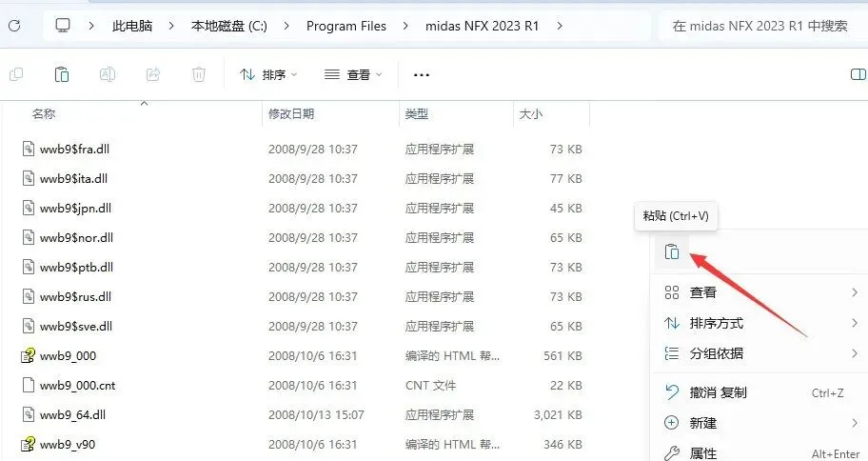Click midas NFX 2023 R1 breadcrumb segment
The image size is (868, 461).
(x=482, y=26)
